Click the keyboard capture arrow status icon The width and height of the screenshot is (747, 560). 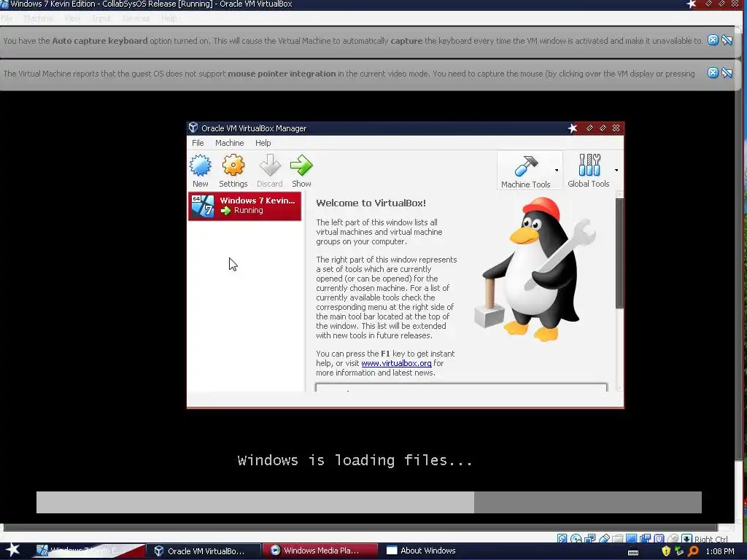686,539
